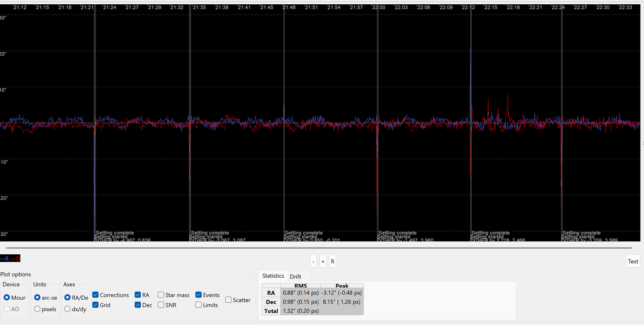Screen dimensions: 644x325
Task: Click the 21:24 time label on the axis
Action: point(109,7)
